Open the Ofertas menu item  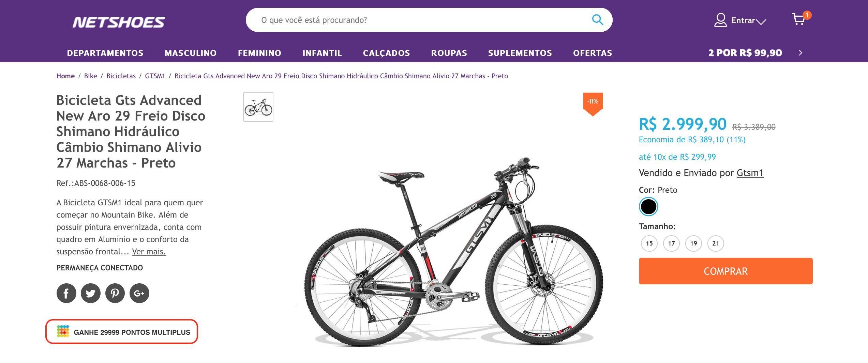593,53
